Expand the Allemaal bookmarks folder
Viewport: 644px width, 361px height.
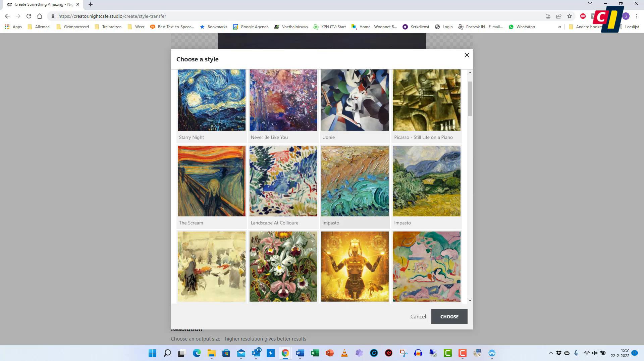pos(39,27)
